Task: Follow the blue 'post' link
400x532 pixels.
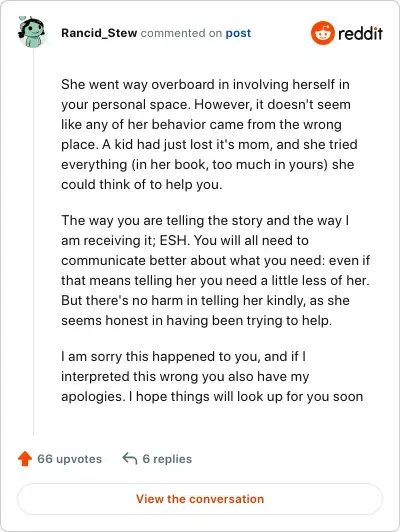Action: click(238, 33)
